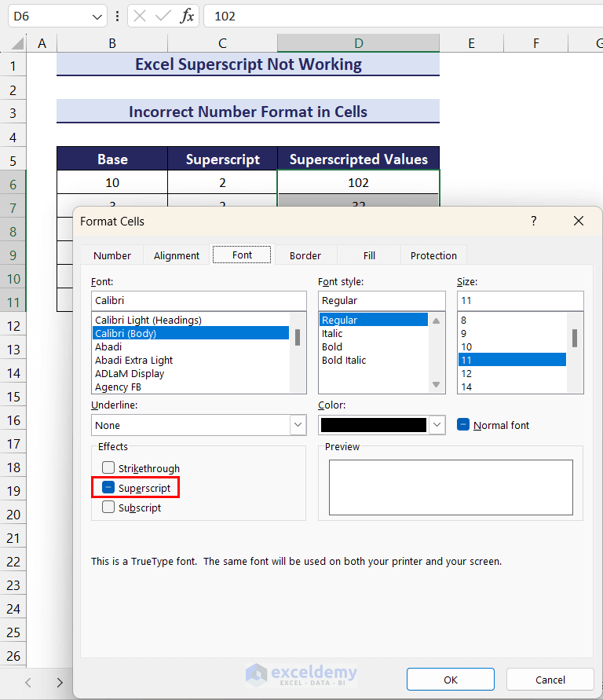Click the OK button
The image size is (603, 700).
click(451, 680)
